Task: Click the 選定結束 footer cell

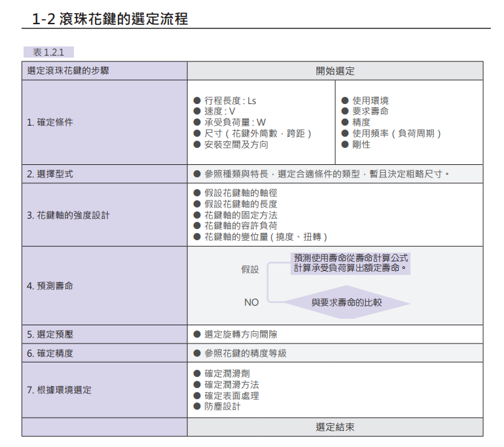Action: click(x=335, y=427)
